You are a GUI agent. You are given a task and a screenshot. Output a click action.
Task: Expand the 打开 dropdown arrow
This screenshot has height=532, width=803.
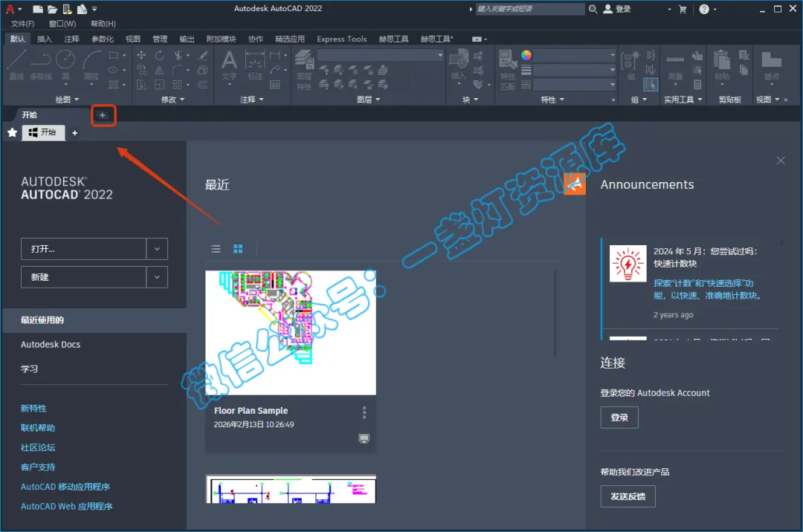[x=157, y=249]
